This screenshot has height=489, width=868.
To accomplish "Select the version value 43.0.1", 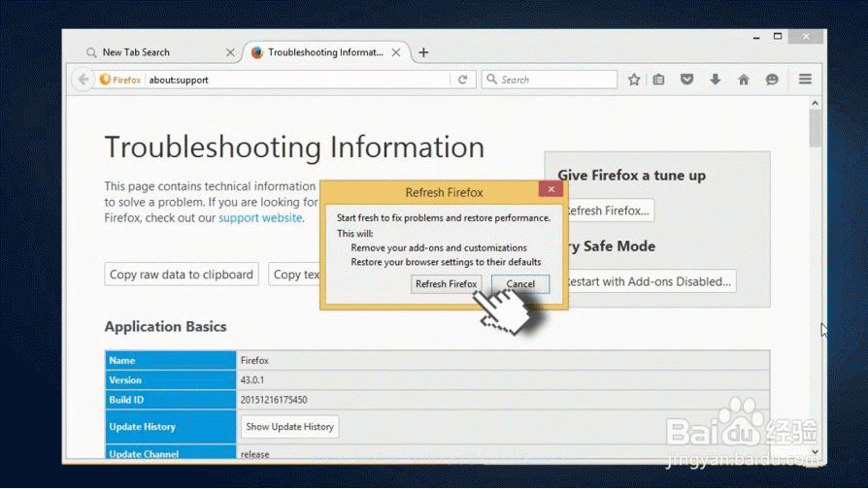I will click(x=252, y=380).
